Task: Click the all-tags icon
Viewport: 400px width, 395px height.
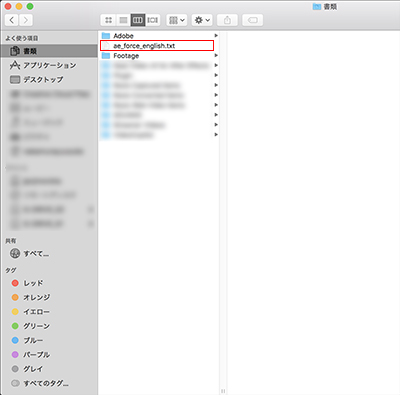Action: [15, 383]
